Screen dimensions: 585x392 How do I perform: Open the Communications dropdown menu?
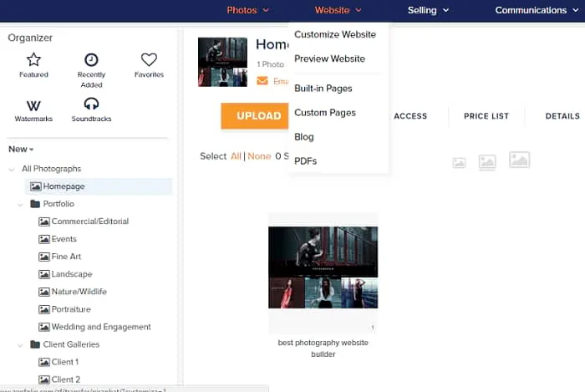coord(537,10)
